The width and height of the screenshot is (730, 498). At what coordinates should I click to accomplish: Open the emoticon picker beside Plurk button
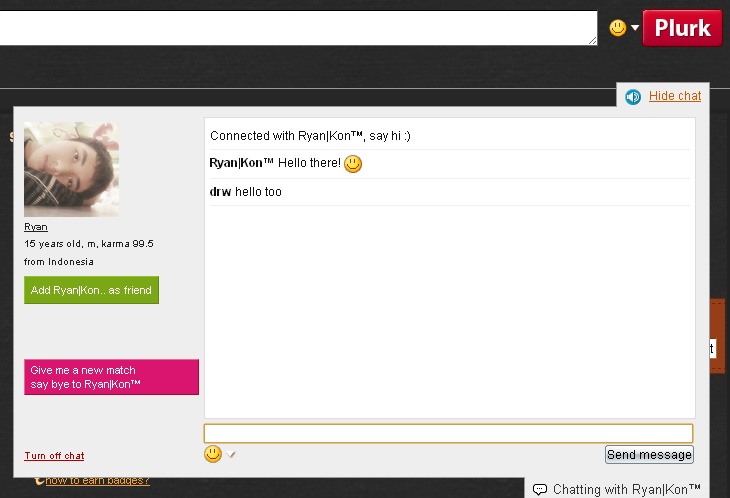[618, 28]
